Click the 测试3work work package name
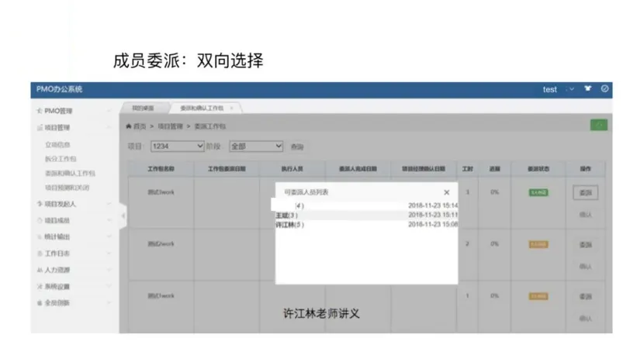644x362 pixels. click(161, 192)
